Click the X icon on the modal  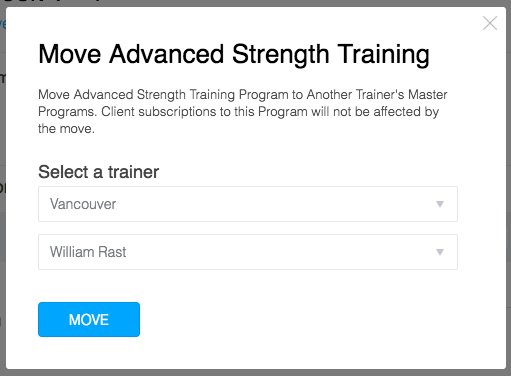[490, 23]
